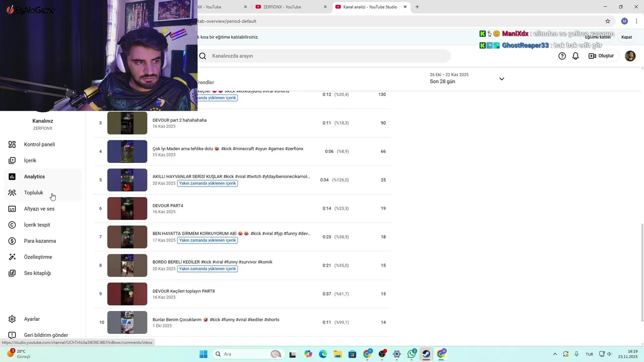Click ZERFIONX channel name in sidebar

(x=43, y=128)
